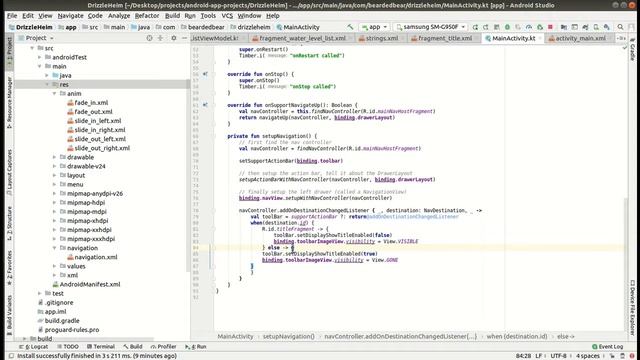Close the MainActivity.kt tab
This screenshot has height=360, width=640.
tap(540, 38)
